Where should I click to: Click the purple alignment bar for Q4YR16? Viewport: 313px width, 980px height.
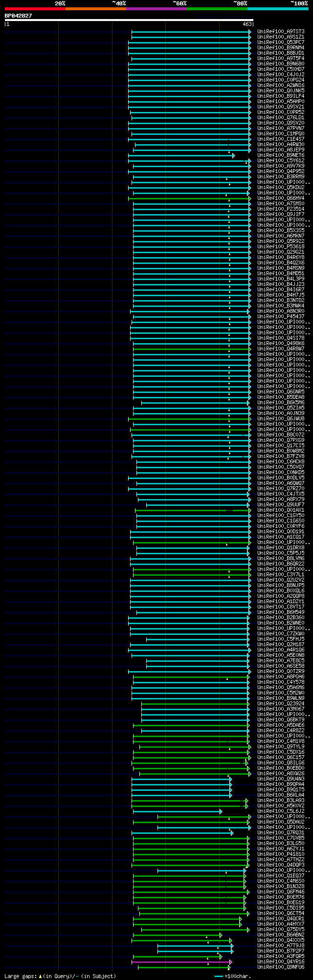pyautogui.click(x=181, y=962)
